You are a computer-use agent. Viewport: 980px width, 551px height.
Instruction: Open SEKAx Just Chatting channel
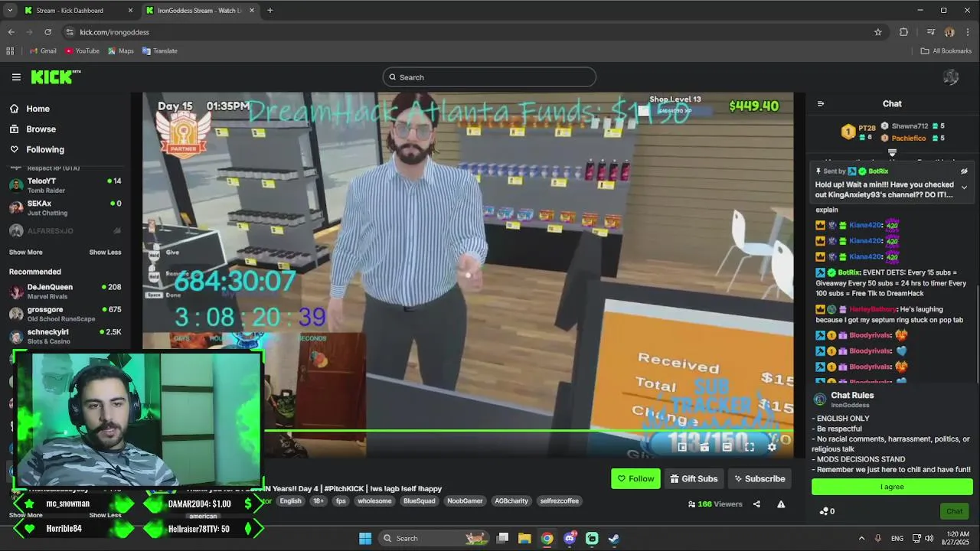(65, 208)
